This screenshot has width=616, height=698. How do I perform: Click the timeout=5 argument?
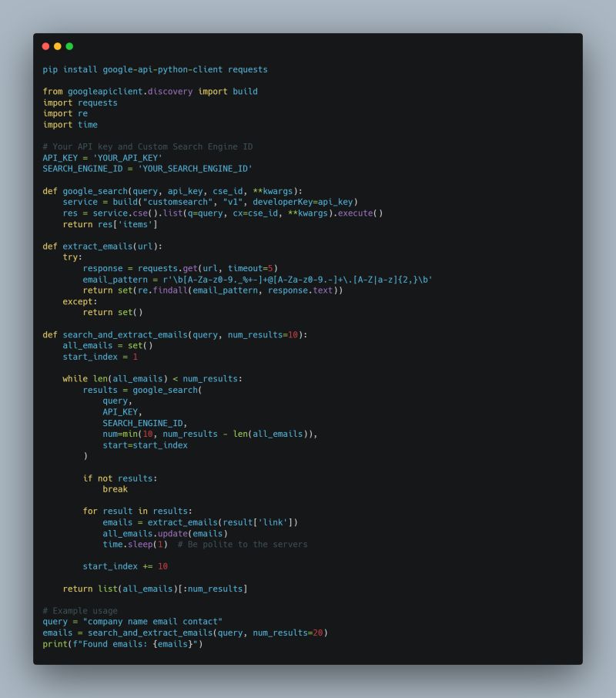(250, 268)
